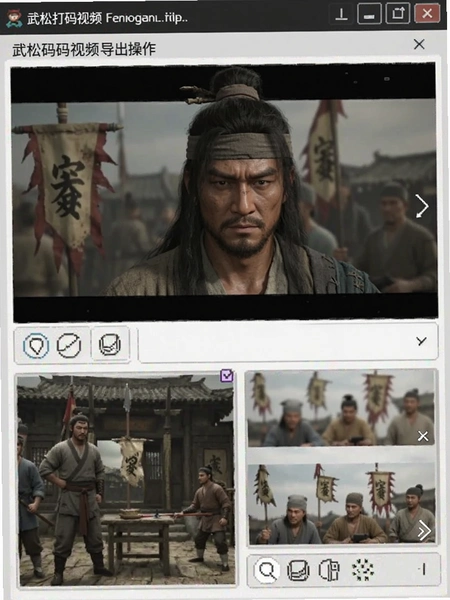Select the crossed-circle erase mask icon
Viewport: 450px width, 600px height.
point(69,345)
